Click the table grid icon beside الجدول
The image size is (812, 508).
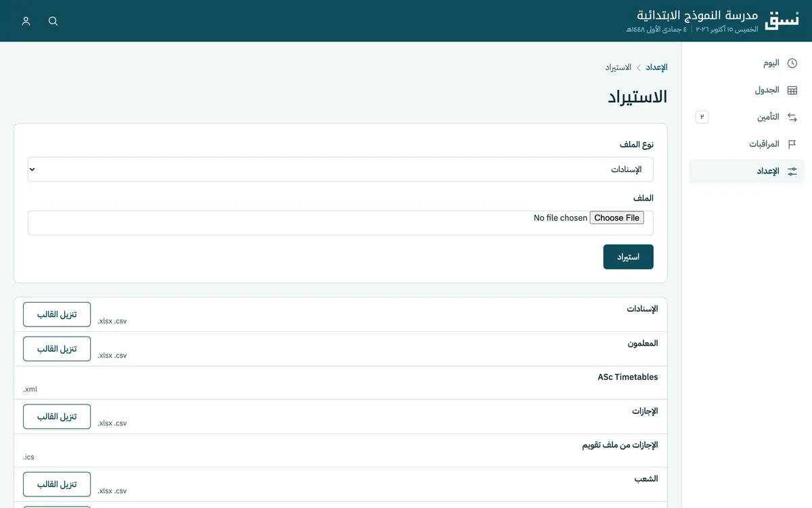point(792,90)
